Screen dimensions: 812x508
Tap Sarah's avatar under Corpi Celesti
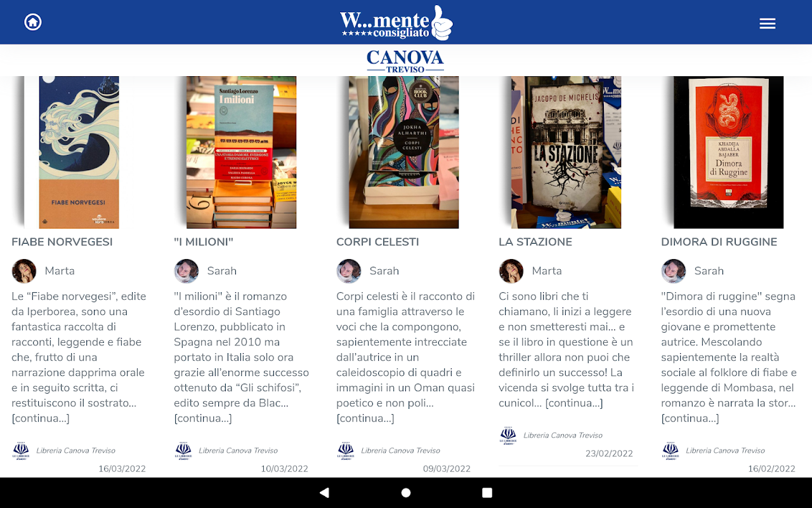click(349, 271)
